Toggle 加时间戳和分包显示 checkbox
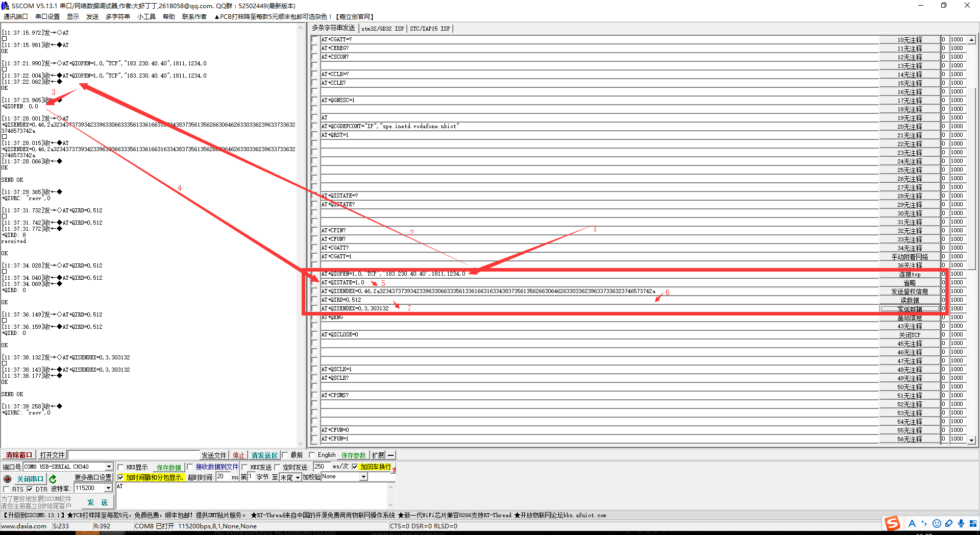Screen dimensions: 980x535 (120, 477)
